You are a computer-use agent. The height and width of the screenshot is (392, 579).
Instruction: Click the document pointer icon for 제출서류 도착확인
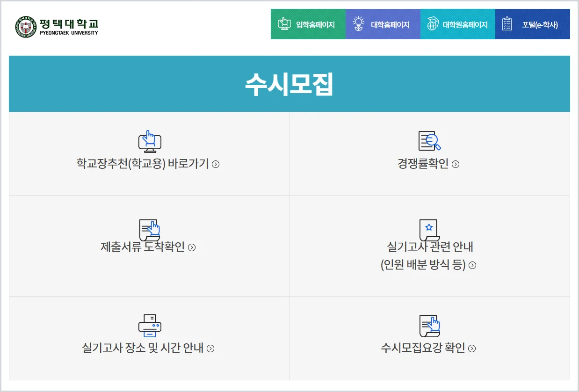(150, 230)
